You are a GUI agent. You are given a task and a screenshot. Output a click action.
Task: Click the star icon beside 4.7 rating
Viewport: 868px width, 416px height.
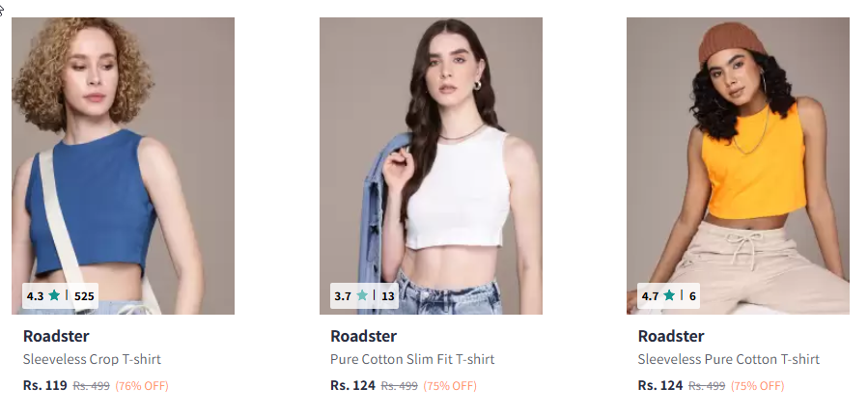pyautogui.click(x=669, y=295)
